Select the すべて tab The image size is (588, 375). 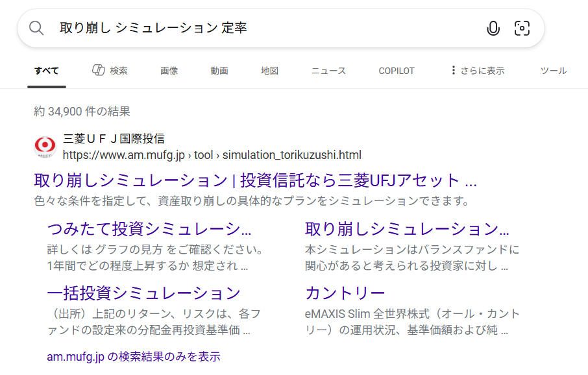47,71
